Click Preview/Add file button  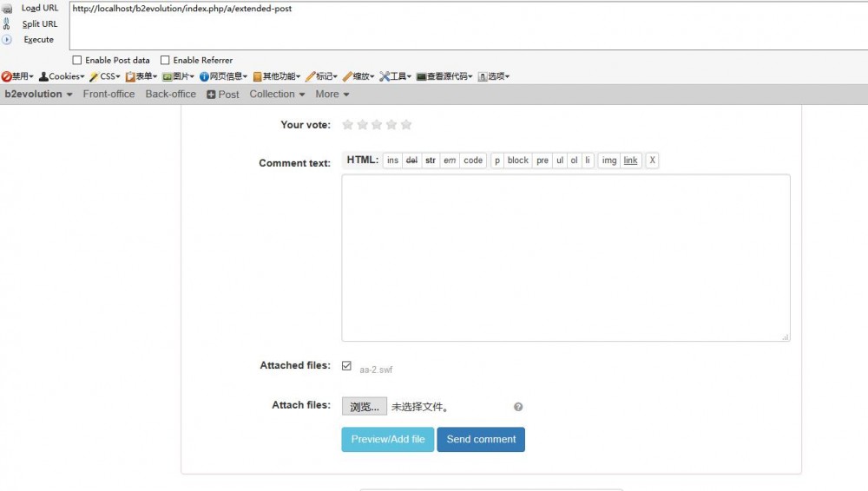(387, 440)
